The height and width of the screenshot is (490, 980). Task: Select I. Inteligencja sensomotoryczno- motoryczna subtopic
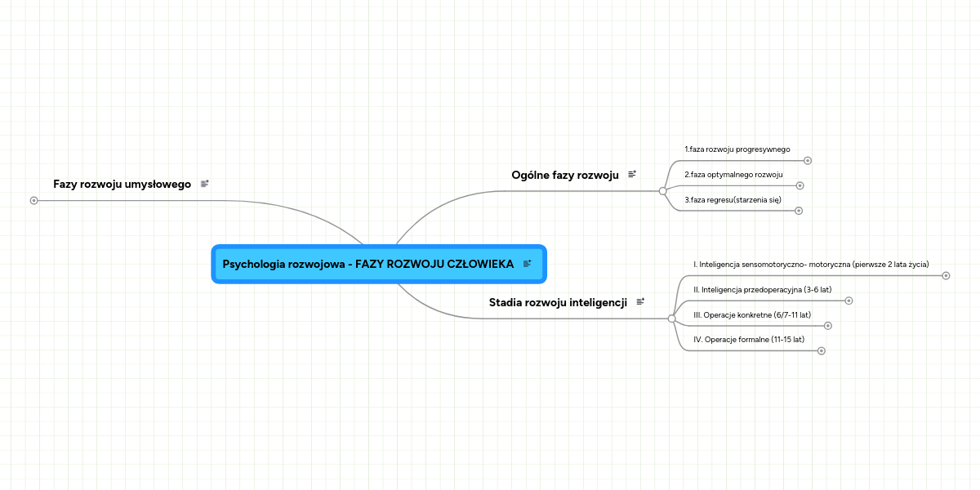tap(811, 265)
